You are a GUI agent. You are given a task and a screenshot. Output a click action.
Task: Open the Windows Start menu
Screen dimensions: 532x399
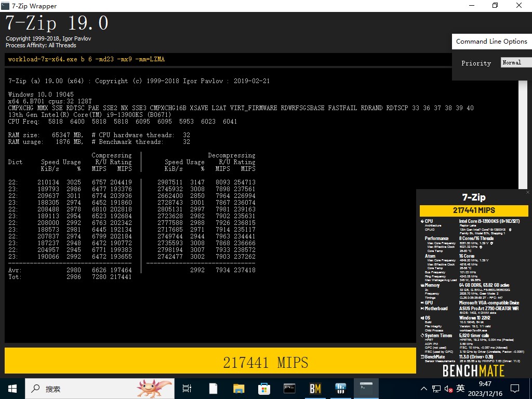click(12, 389)
